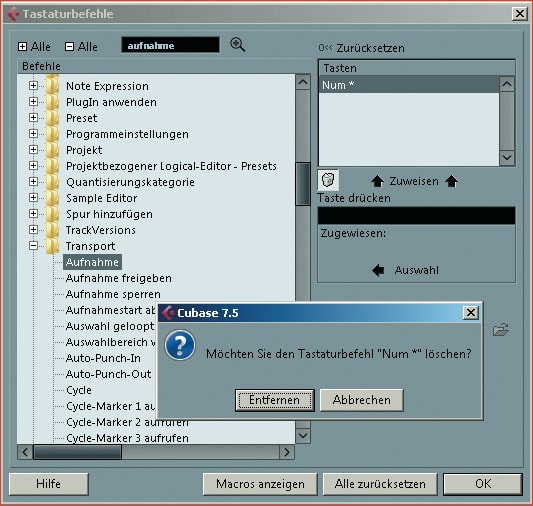
Task: Close the Tastaturbefehle window
Action: [x=520, y=14]
